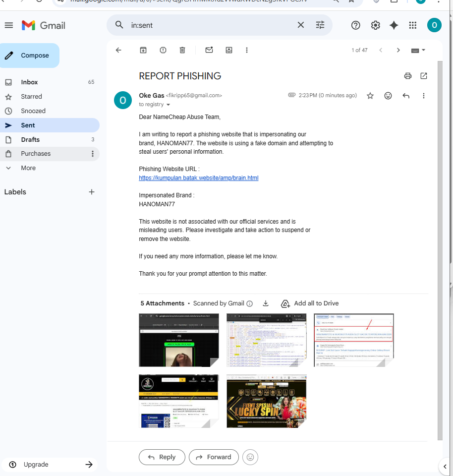Viewport: 453px width, 476px height.
Task: Open input tools keyboard dropdown
Action: [x=418, y=51]
